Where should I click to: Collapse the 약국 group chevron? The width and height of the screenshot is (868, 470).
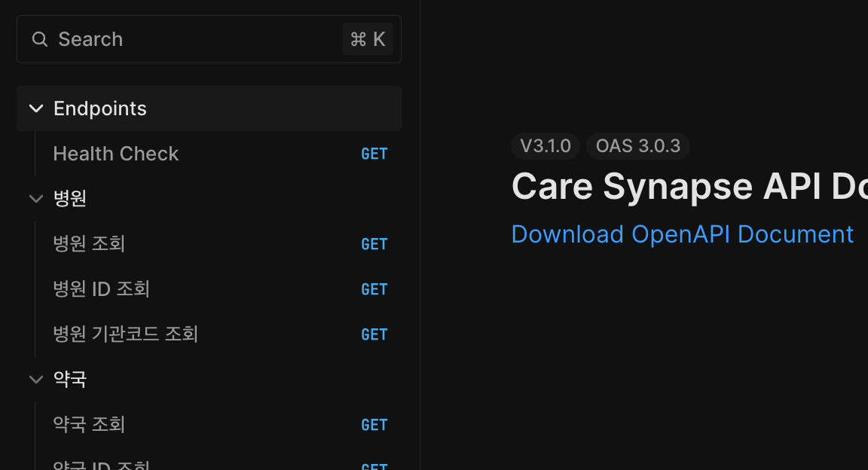(35, 380)
